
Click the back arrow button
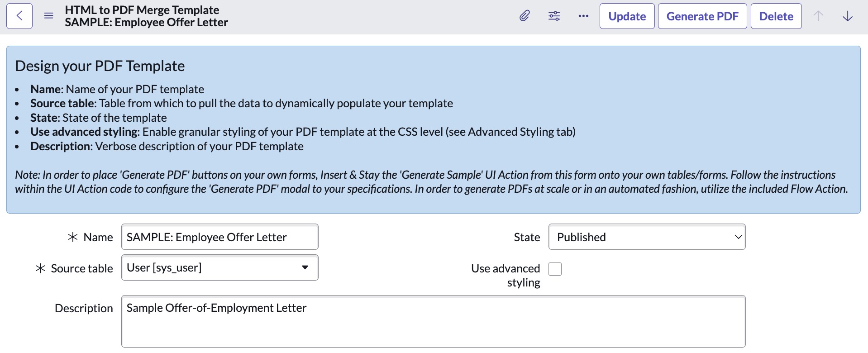19,16
